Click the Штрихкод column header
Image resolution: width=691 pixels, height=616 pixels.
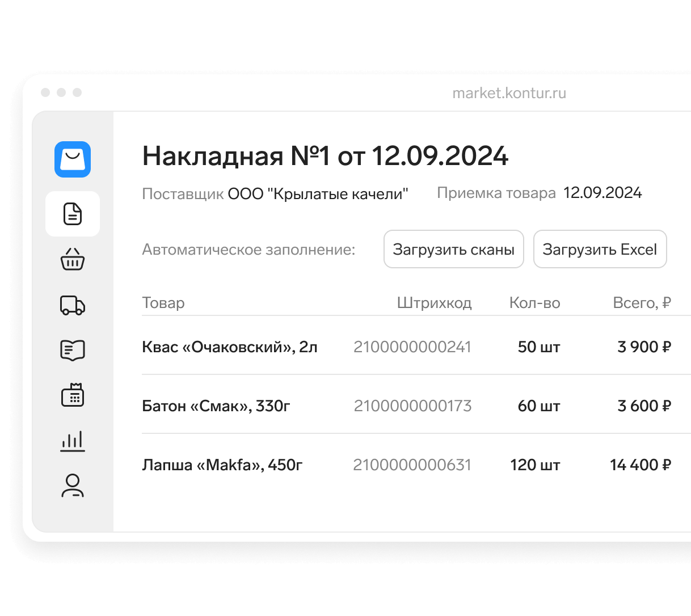(x=435, y=303)
